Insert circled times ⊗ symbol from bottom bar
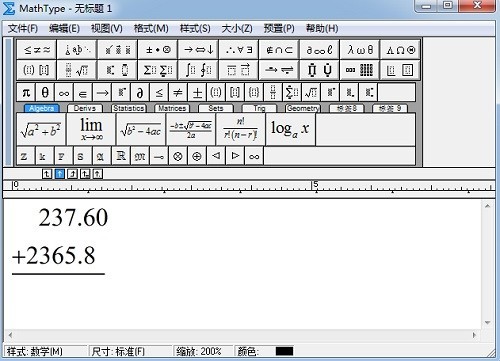Viewport: 500px width, 361px height. [x=178, y=156]
